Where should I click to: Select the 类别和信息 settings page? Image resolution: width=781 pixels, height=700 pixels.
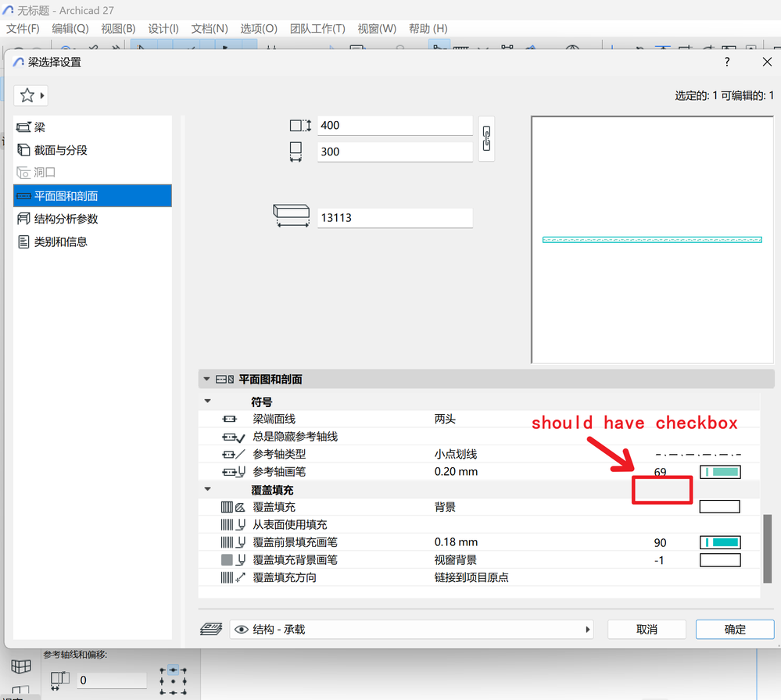(93, 242)
